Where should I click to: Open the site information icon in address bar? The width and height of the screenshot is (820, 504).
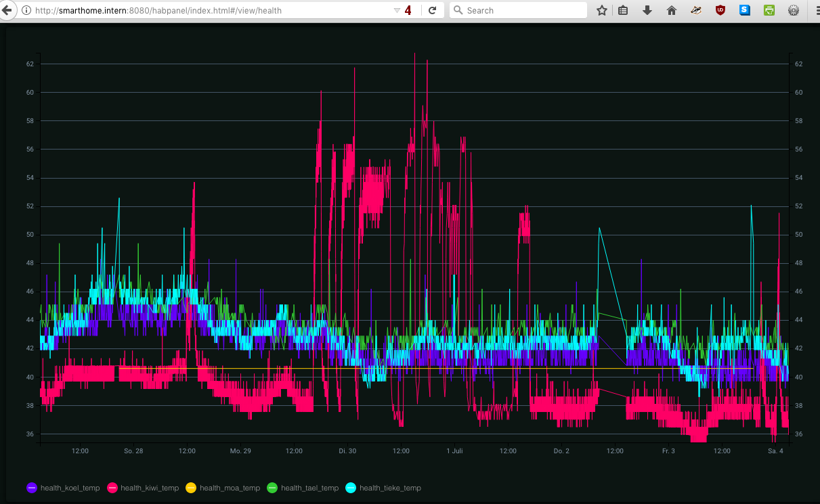tap(26, 10)
